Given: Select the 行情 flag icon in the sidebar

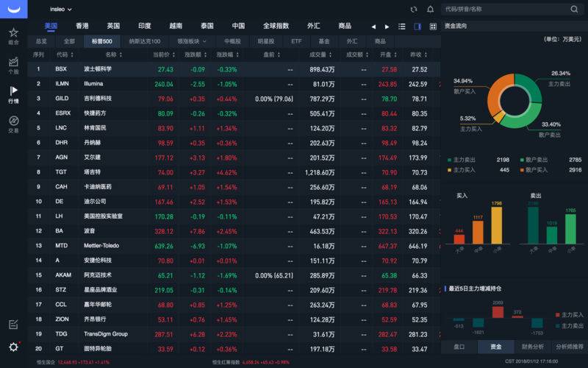Looking at the screenshot, I should (x=13, y=91).
